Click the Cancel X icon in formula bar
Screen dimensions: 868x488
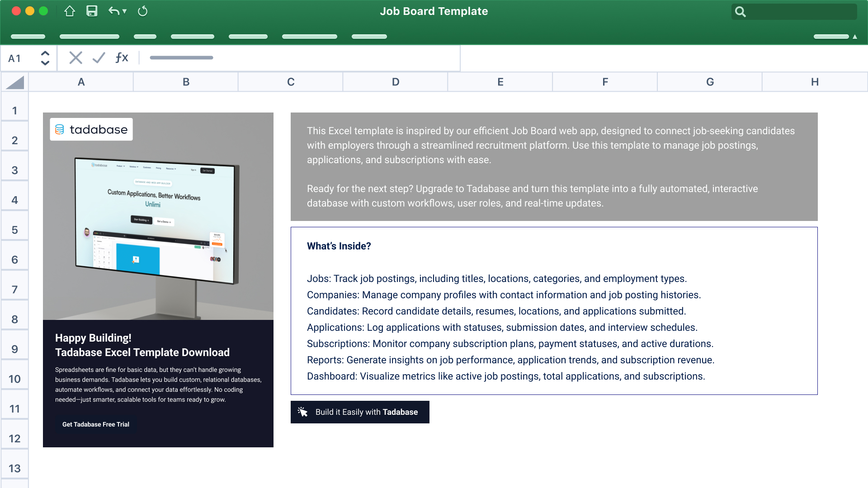(75, 58)
